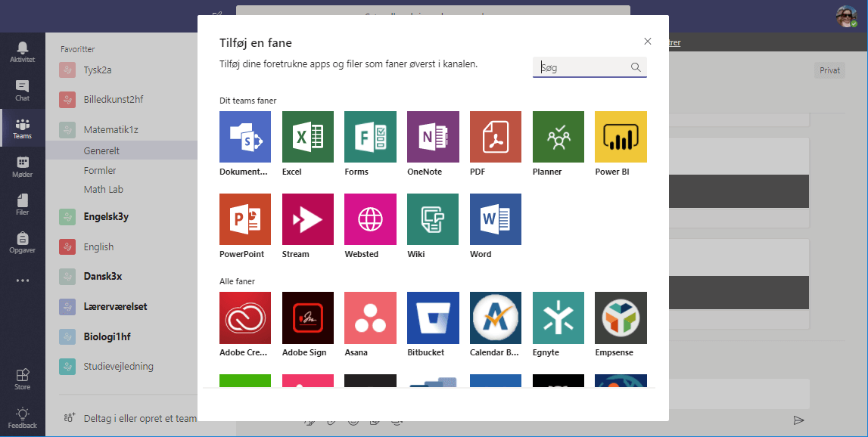Image resolution: width=868 pixels, height=437 pixels.
Task: Expand the Dansk3x team
Action: (x=103, y=276)
